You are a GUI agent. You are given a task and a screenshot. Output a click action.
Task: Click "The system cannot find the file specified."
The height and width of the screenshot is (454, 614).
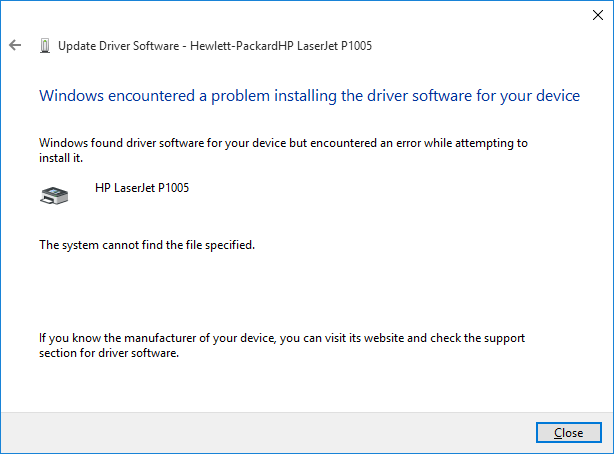(146, 244)
